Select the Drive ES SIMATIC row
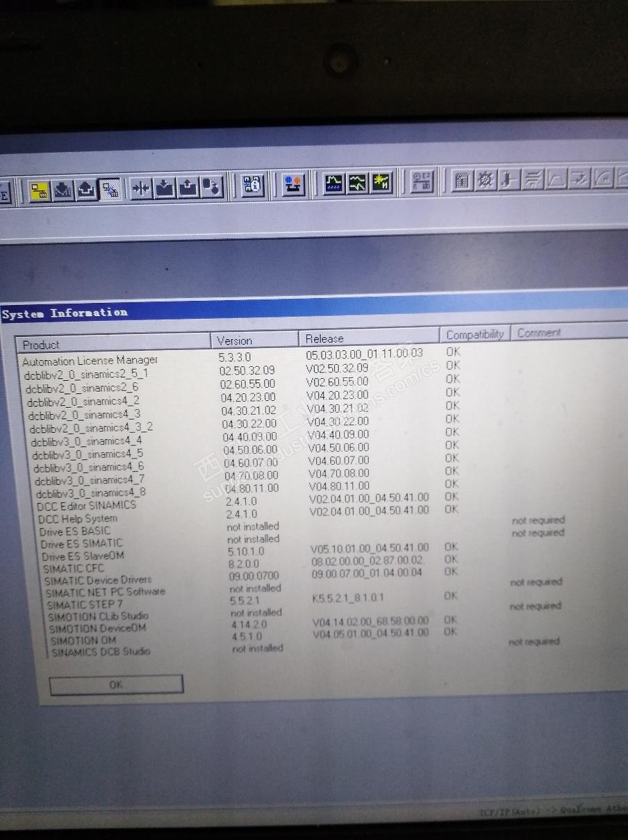The width and height of the screenshot is (628, 840). [x=81, y=544]
